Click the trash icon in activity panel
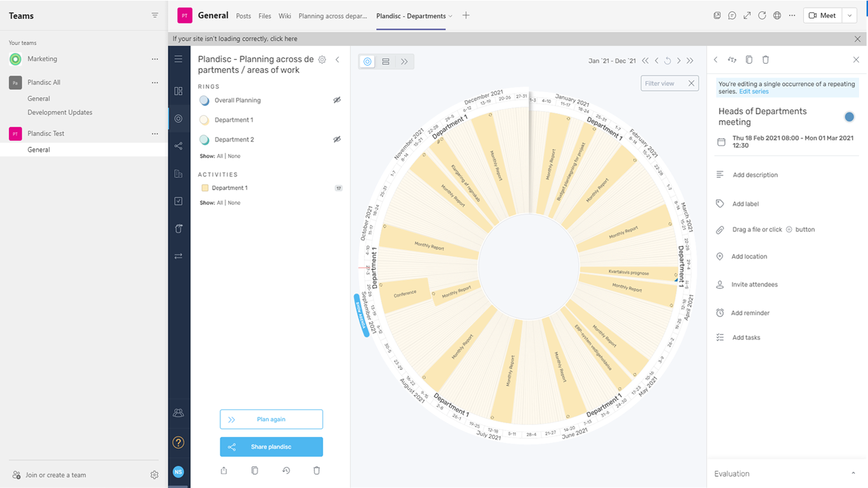 pos(766,60)
